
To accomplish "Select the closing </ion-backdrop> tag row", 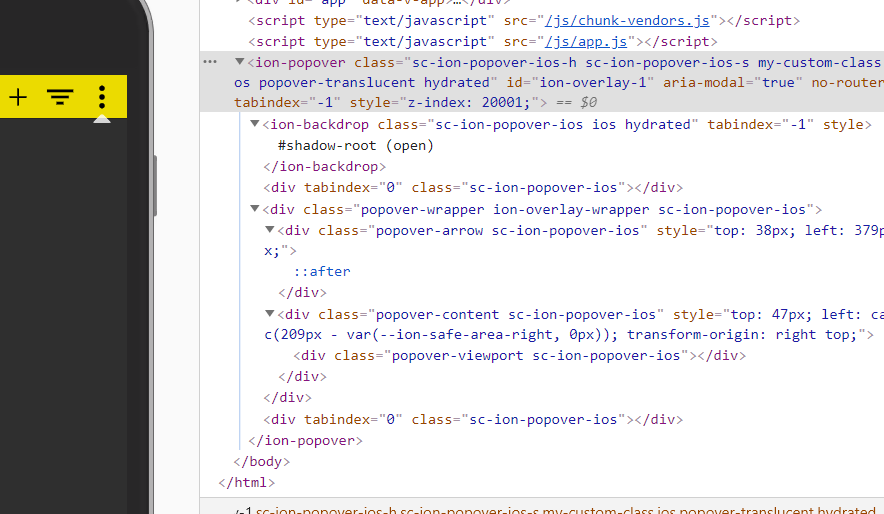I will pyautogui.click(x=325, y=167).
